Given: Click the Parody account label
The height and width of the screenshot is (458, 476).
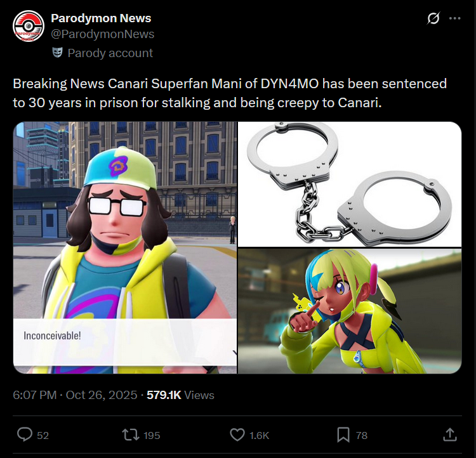Looking at the screenshot, I should click(x=110, y=53).
